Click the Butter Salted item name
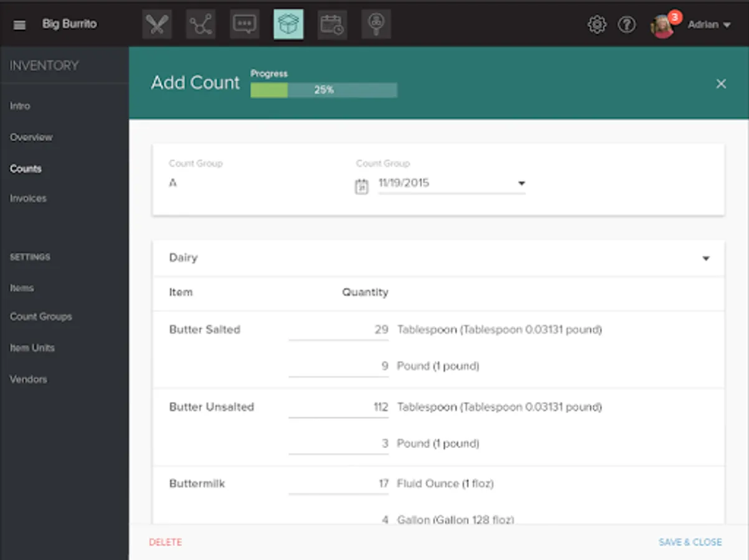Screen dimensions: 749x560 (x=205, y=330)
